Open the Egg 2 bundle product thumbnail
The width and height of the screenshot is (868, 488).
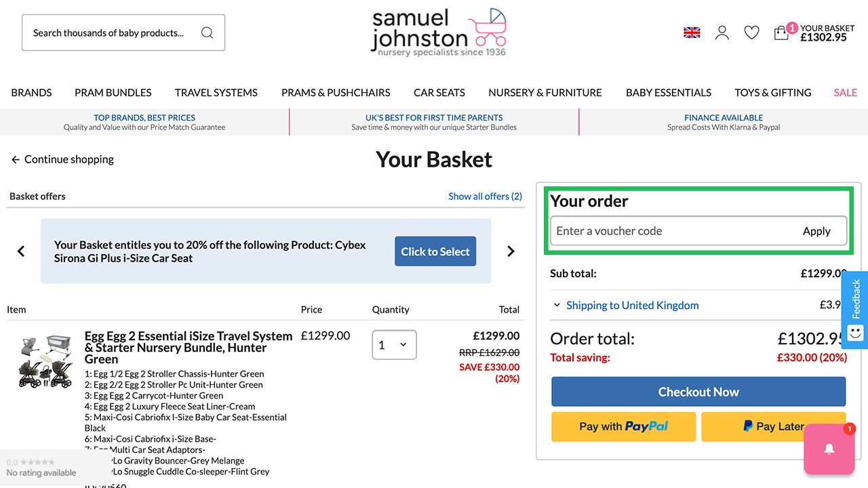pos(45,361)
